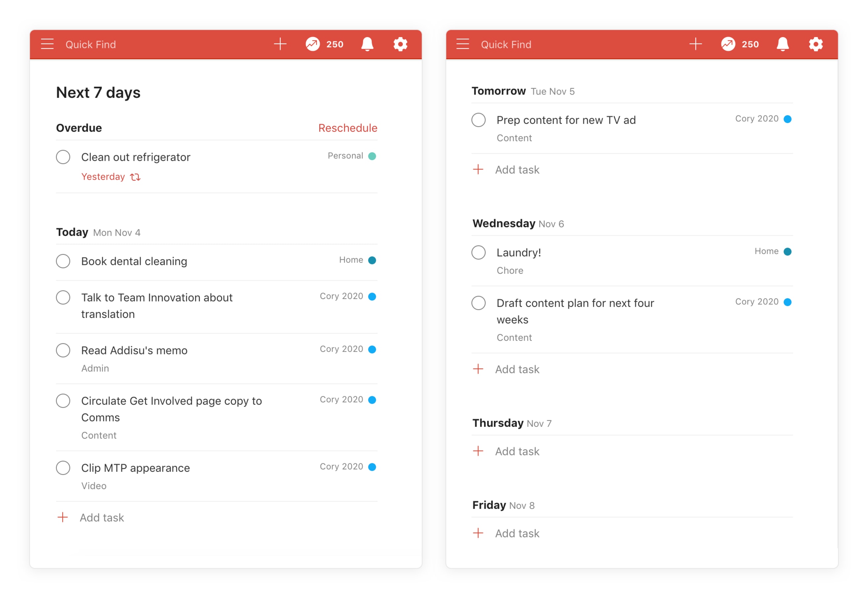Image resolution: width=868 pixels, height=598 pixels.
Task: Click the 'Next 7 days' title
Action: (98, 93)
